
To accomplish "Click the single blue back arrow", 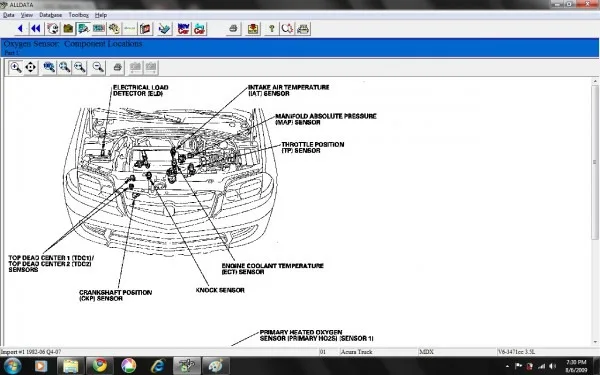I will tap(20, 29).
